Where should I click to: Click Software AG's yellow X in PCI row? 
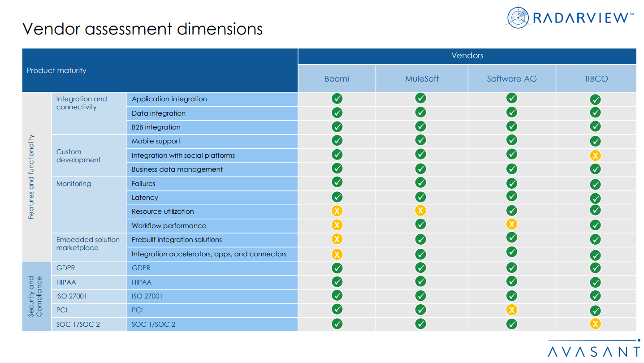click(x=511, y=310)
